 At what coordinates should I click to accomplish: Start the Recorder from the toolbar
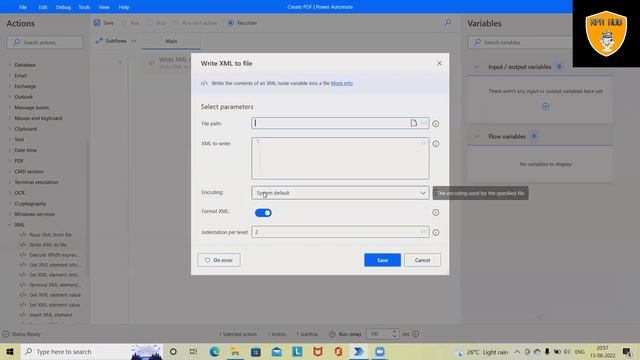[x=242, y=23]
